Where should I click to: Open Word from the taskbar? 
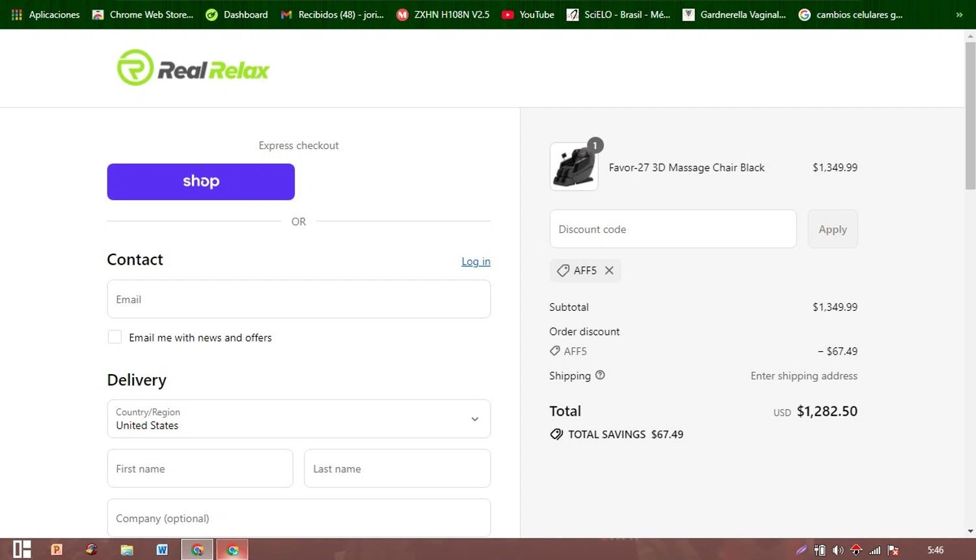[162, 550]
